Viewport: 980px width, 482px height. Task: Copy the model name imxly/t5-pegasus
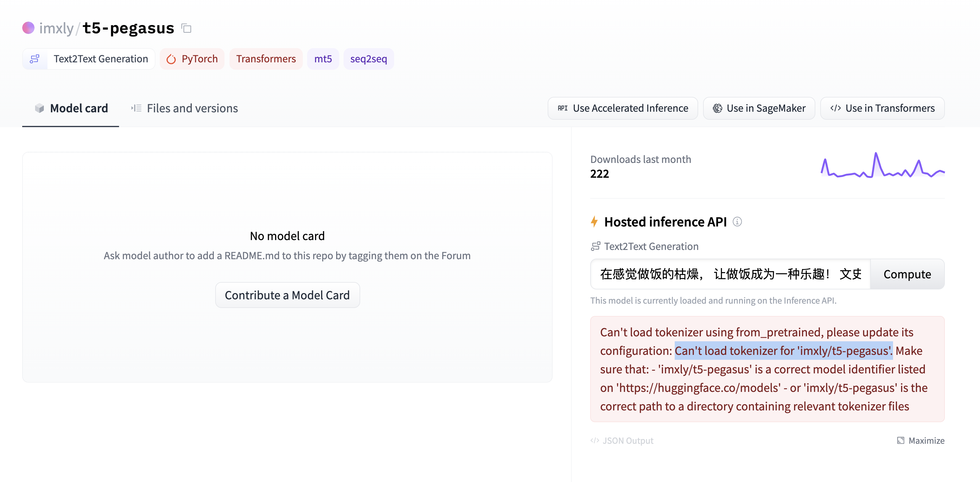coord(186,28)
